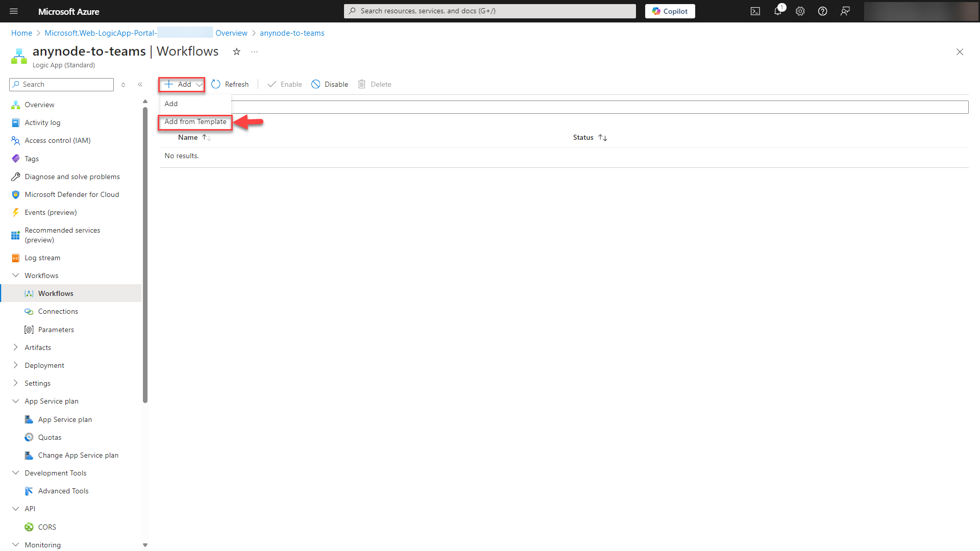The image size is (980, 551).
Task: Select Microsoft Defender for Cloud in the sidebar
Action: pos(71,194)
